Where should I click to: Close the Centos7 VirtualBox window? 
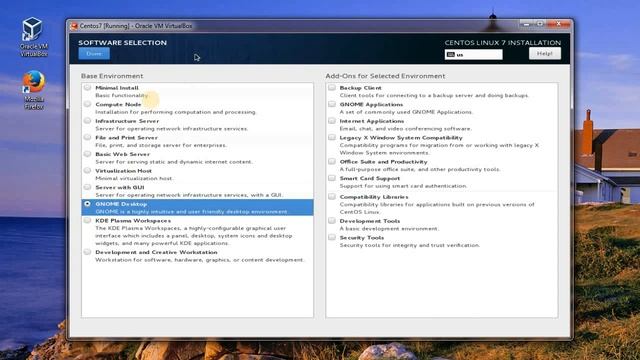pos(558,24)
